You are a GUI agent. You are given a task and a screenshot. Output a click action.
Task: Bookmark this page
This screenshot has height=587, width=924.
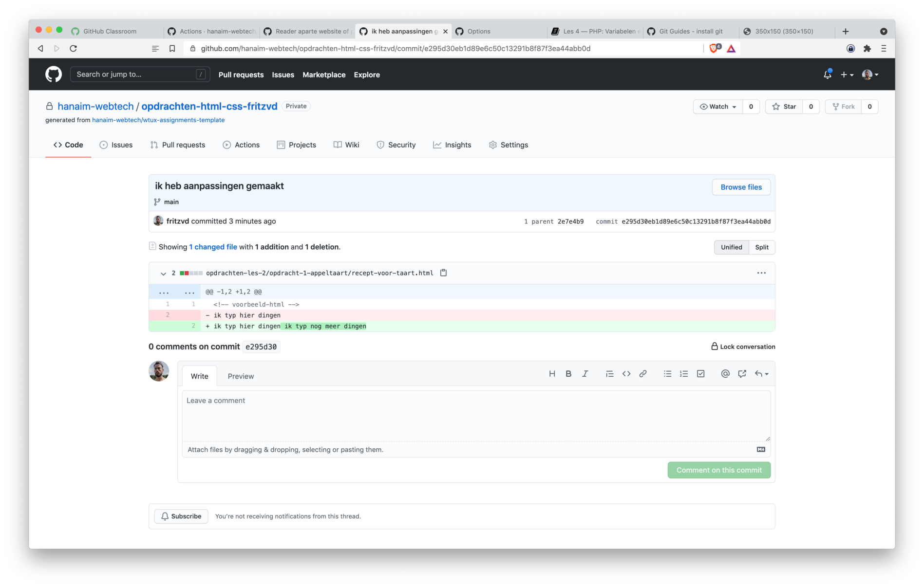pos(172,48)
